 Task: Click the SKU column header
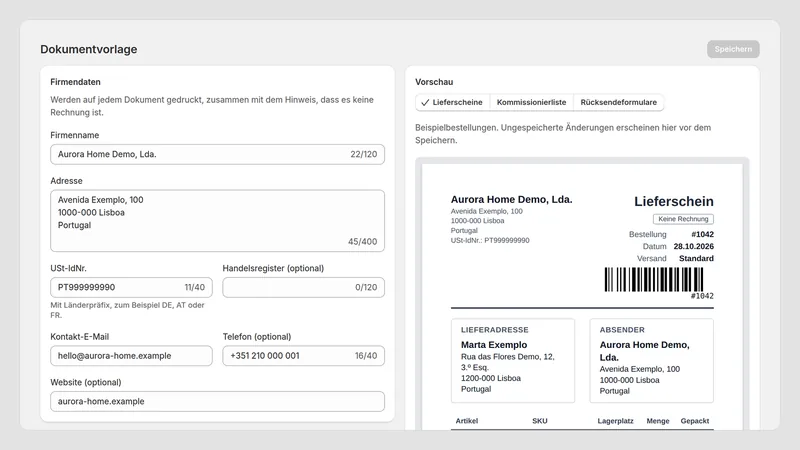540,421
